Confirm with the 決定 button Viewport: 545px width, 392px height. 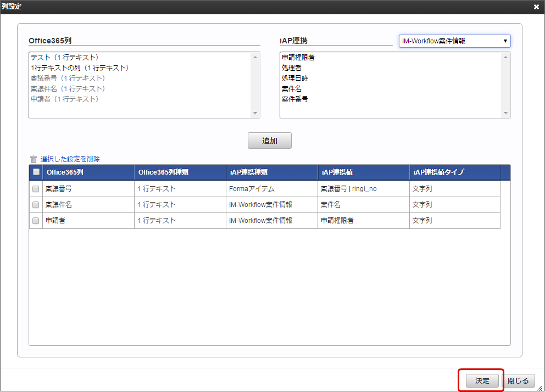482,380
